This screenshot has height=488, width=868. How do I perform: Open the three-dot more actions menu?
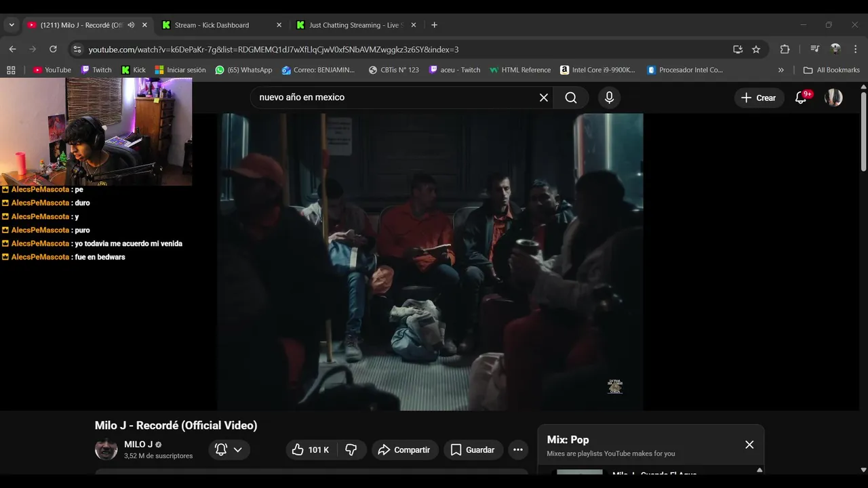tap(518, 449)
